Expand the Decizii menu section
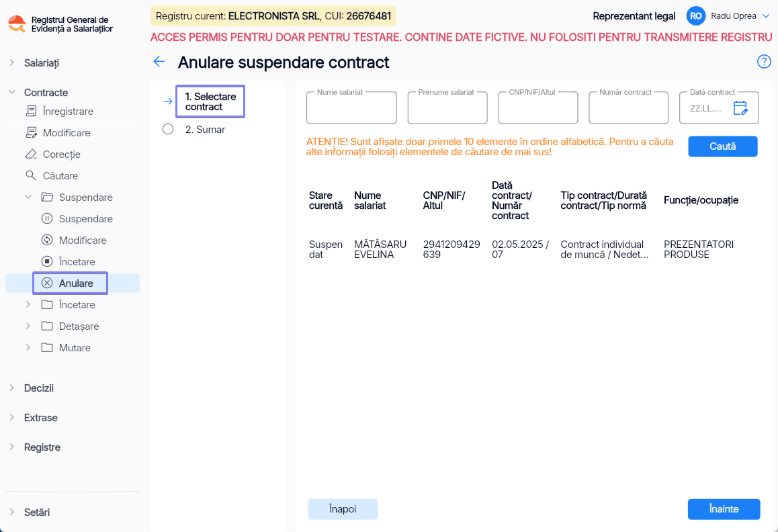Image resolution: width=778 pixels, height=532 pixels. (12, 388)
